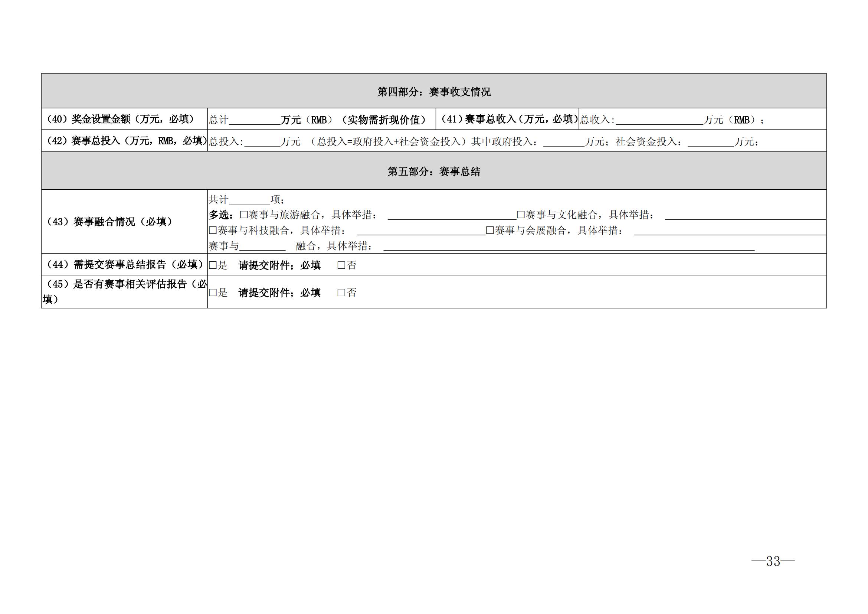Check the 赛事与文化融合 checkbox

(x=521, y=215)
